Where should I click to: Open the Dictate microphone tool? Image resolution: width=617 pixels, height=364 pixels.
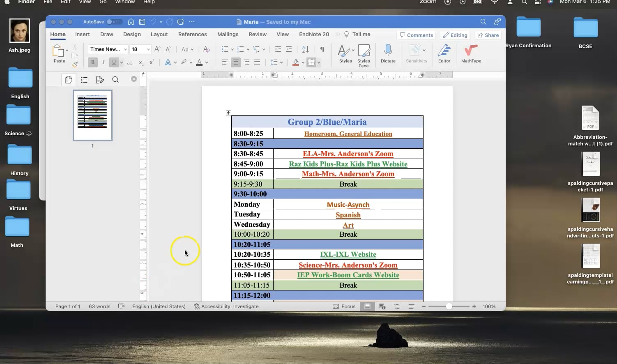388,54
